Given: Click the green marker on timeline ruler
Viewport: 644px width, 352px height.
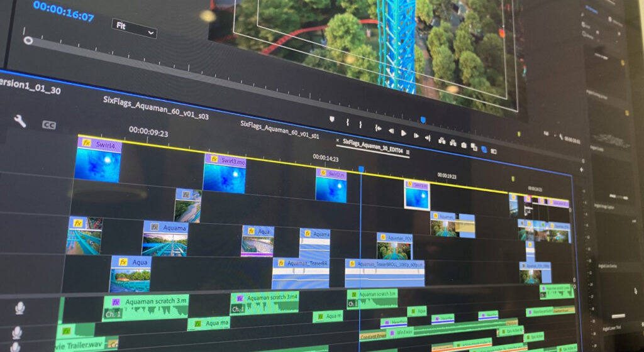Looking at the screenshot, I should tap(513, 179).
